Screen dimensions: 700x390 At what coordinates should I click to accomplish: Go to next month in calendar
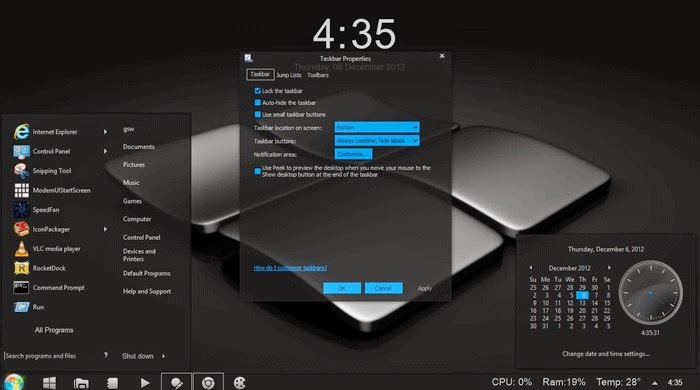click(609, 268)
